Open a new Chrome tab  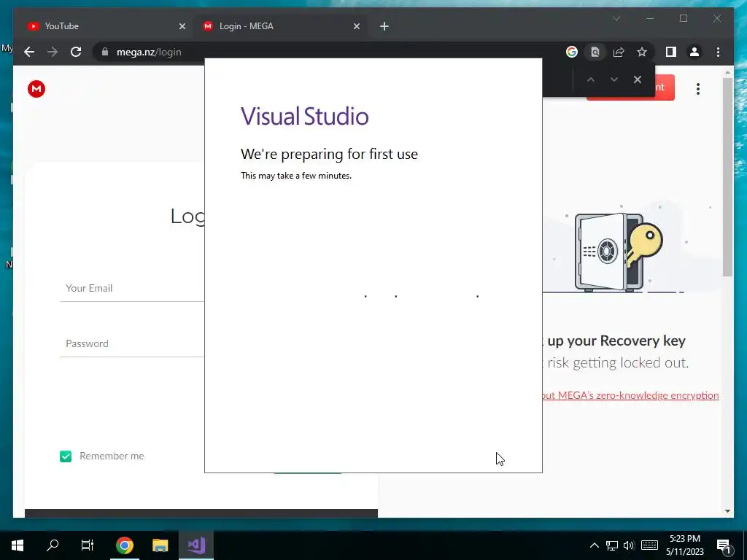pyautogui.click(x=384, y=26)
